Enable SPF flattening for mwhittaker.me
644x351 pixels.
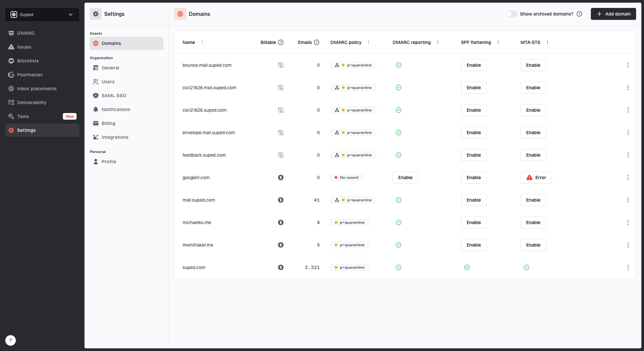474,245
